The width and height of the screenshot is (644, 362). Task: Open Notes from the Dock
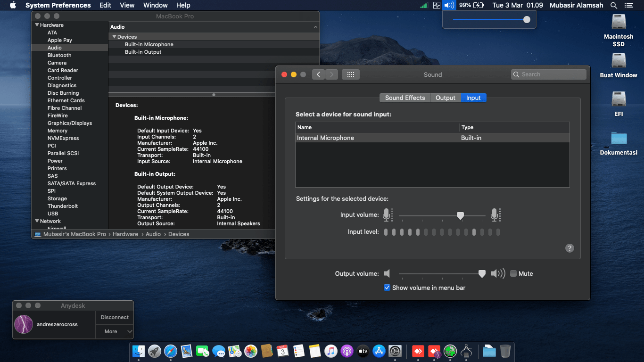[315, 351]
